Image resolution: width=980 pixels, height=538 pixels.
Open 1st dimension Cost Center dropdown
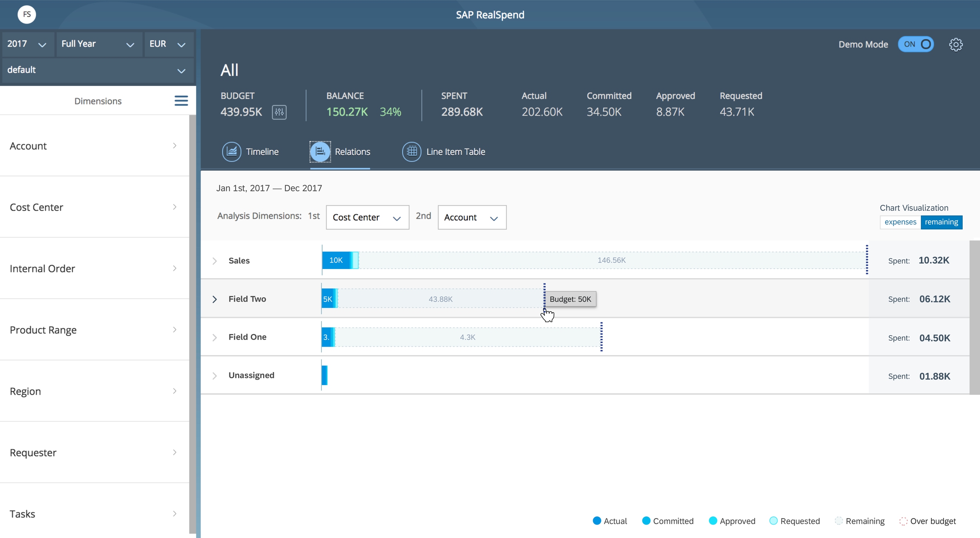click(367, 217)
